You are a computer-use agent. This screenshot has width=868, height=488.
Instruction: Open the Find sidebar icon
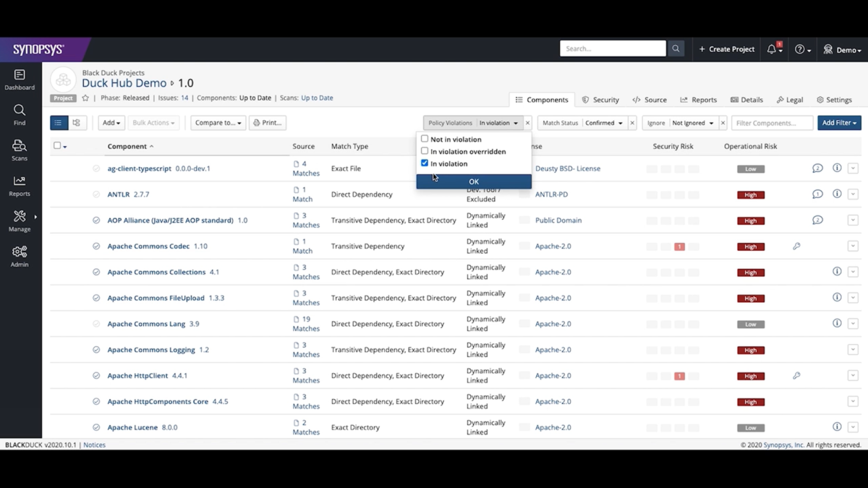[20, 115]
